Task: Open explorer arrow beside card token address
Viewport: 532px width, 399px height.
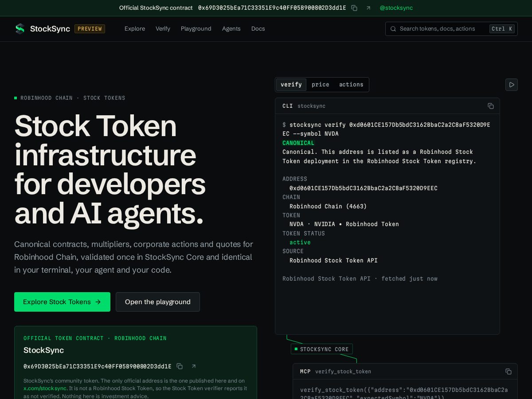Action: (x=194, y=366)
